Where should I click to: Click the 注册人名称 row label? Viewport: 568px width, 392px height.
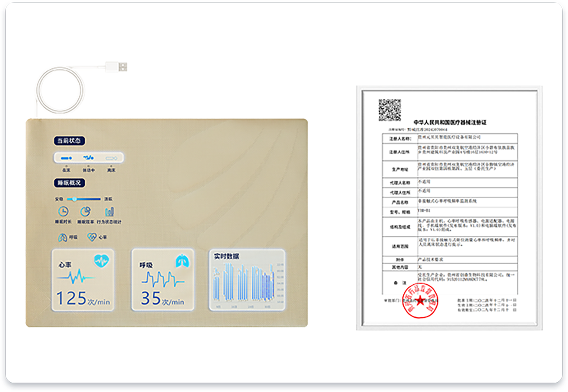[x=400, y=139]
